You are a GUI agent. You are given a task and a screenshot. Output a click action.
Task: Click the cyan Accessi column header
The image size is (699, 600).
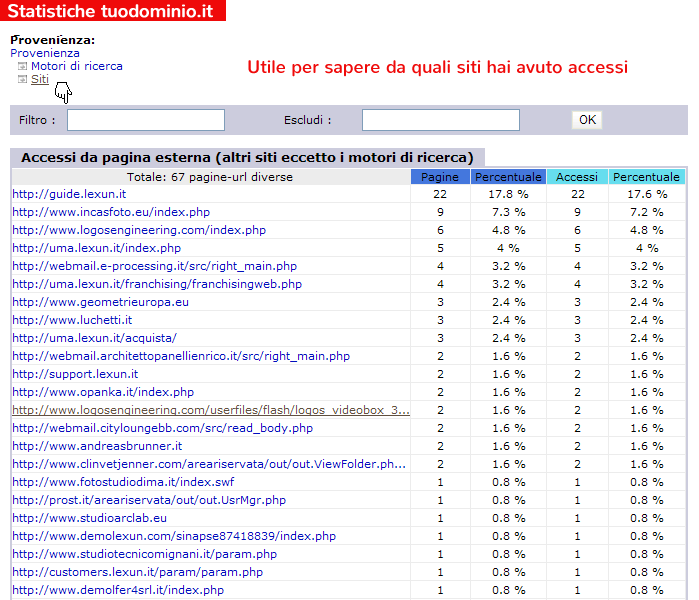tap(577, 177)
